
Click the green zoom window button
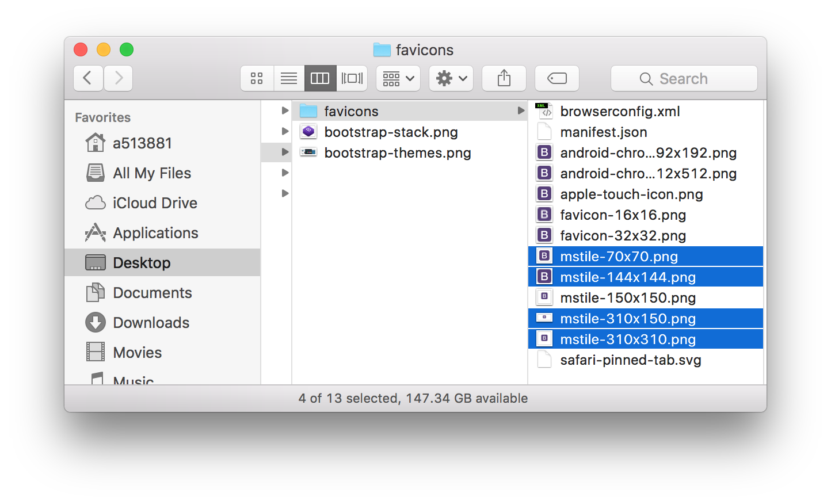(x=127, y=49)
